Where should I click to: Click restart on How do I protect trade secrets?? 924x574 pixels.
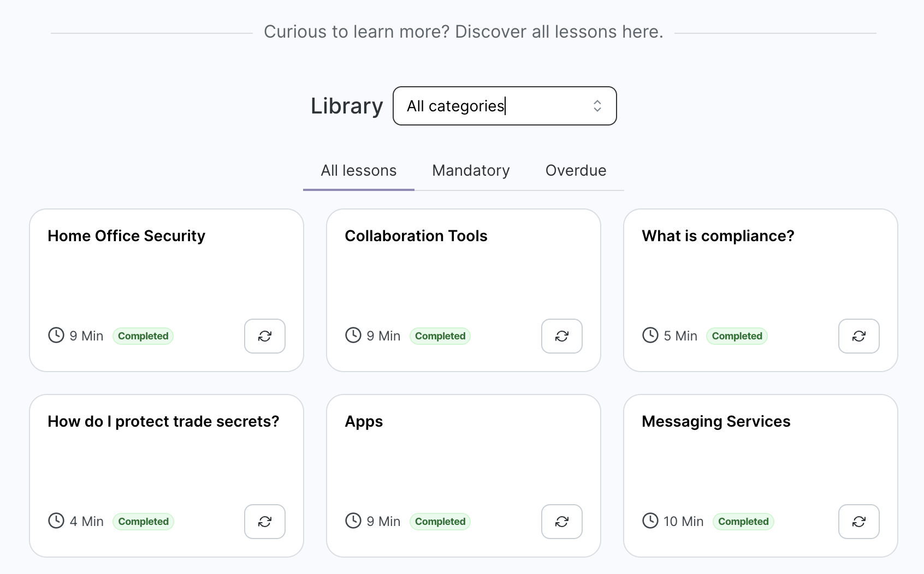[x=264, y=522]
